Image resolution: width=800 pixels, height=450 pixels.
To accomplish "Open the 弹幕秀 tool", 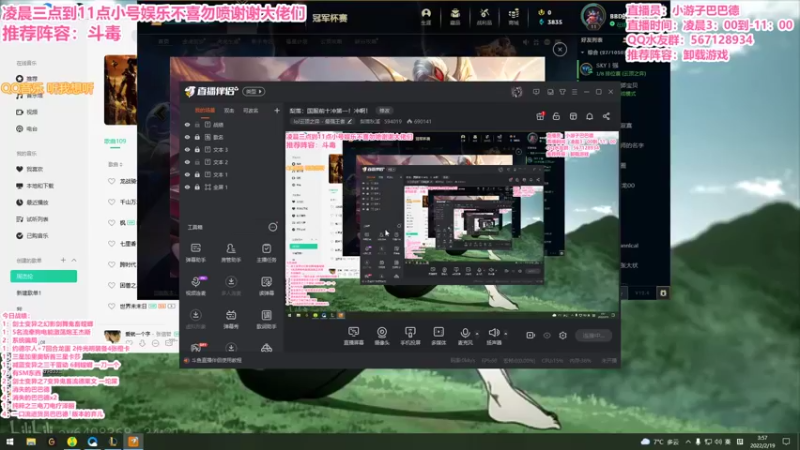I will 231,319.
